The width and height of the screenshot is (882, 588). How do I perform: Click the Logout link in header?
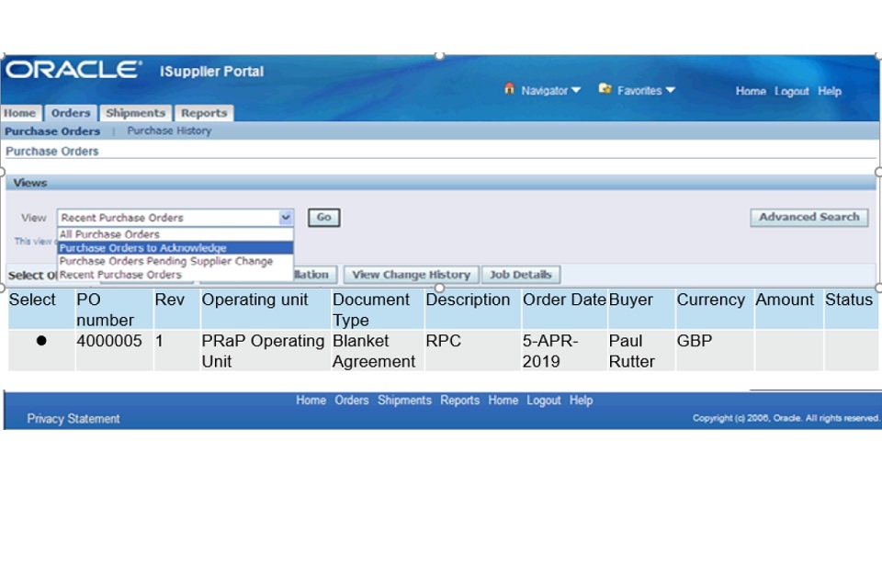point(791,91)
